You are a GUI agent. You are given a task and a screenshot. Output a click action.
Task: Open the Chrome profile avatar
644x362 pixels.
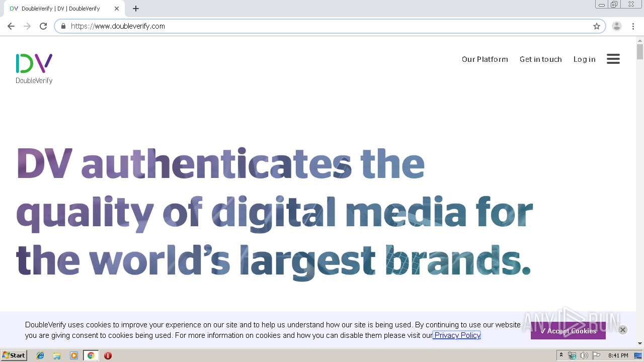tap(617, 26)
